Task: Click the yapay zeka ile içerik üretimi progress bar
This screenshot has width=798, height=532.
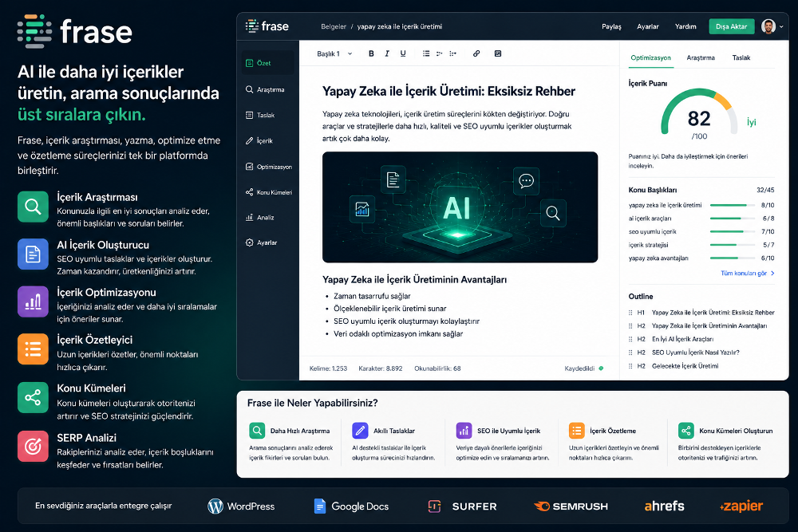Action: pyautogui.click(x=733, y=205)
